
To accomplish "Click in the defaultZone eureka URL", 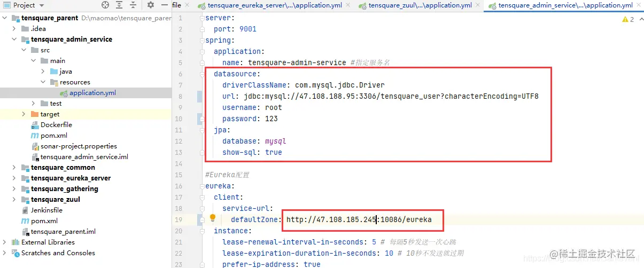I will pyautogui.click(x=359, y=219).
